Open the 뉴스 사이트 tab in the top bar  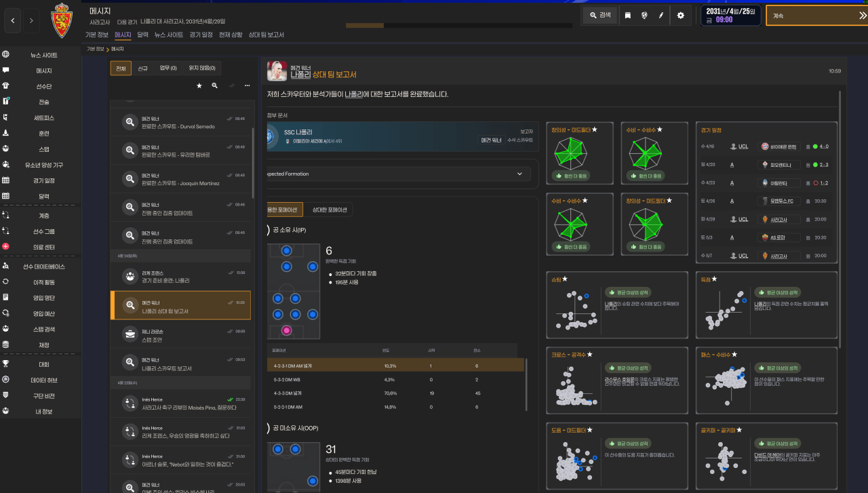tap(169, 35)
